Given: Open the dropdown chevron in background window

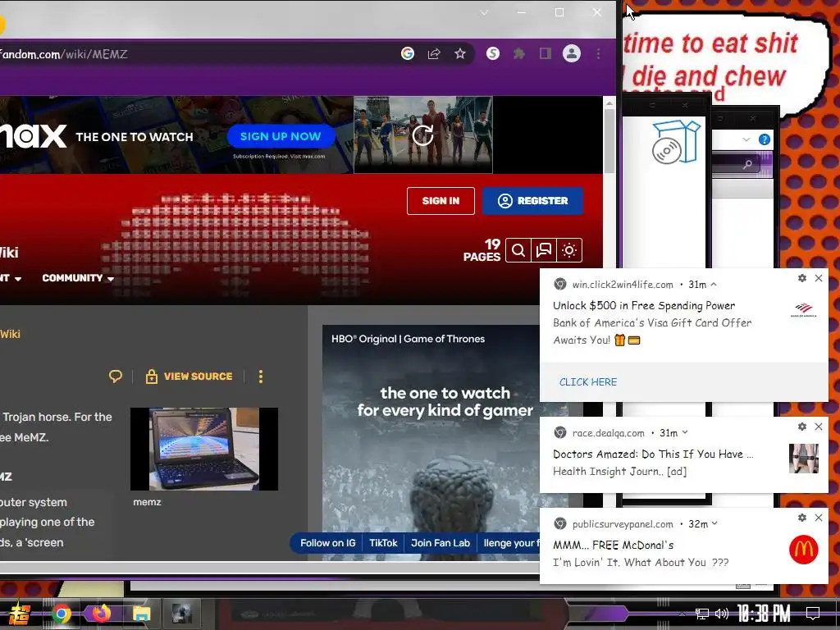Looking at the screenshot, I should tap(746, 139).
